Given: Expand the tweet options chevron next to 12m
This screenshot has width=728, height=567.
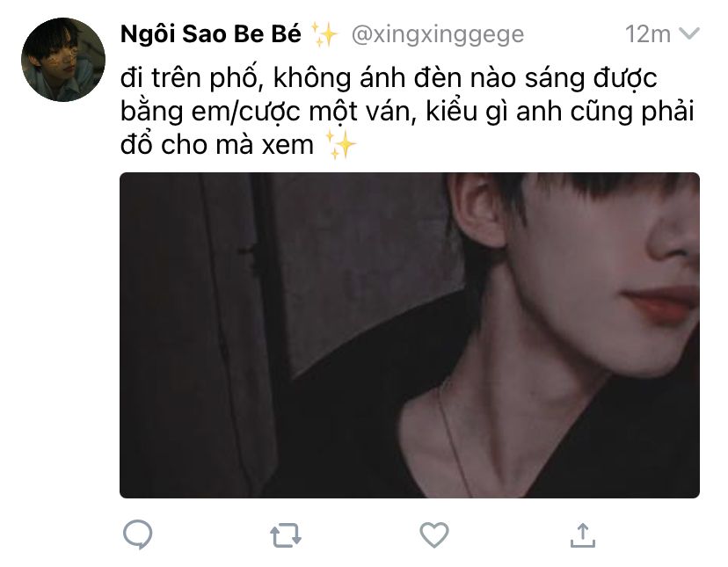Looking at the screenshot, I should (x=689, y=33).
